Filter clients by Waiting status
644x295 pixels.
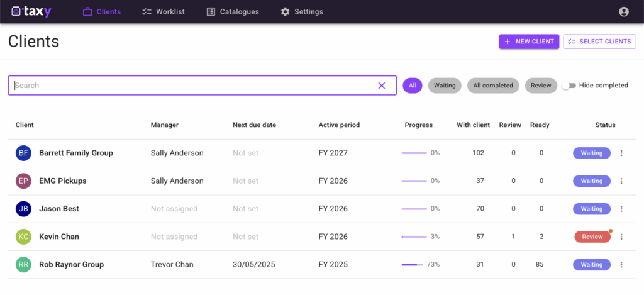pyautogui.click(x=445, y=86)
